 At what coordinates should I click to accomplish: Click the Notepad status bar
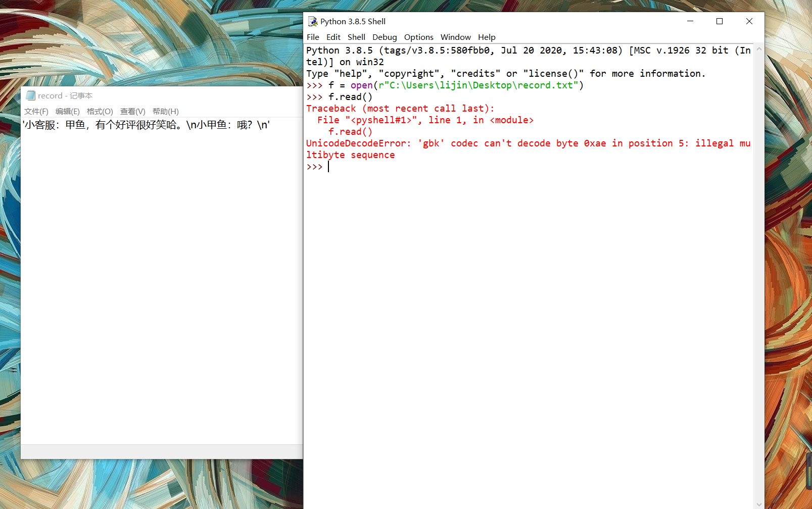pyautogui.click(x=162, y=451)
